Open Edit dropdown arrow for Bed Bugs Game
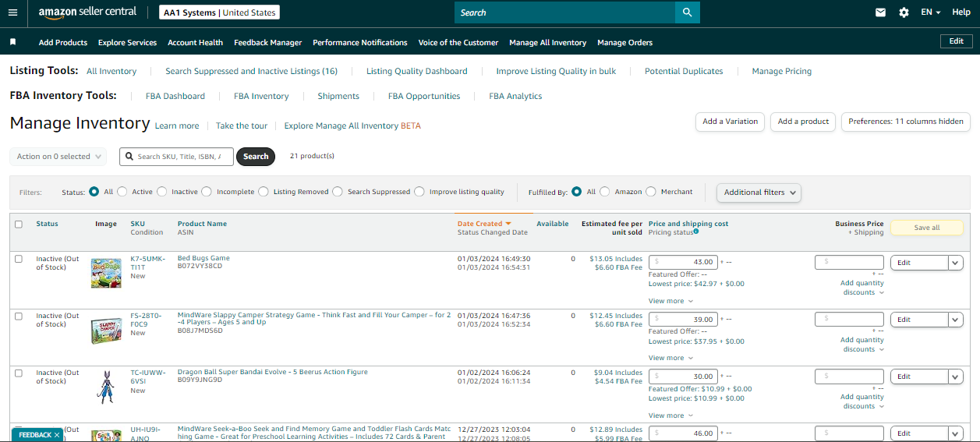Image resolution: width=980 pixels, height=442 pixels. point(956,263)
